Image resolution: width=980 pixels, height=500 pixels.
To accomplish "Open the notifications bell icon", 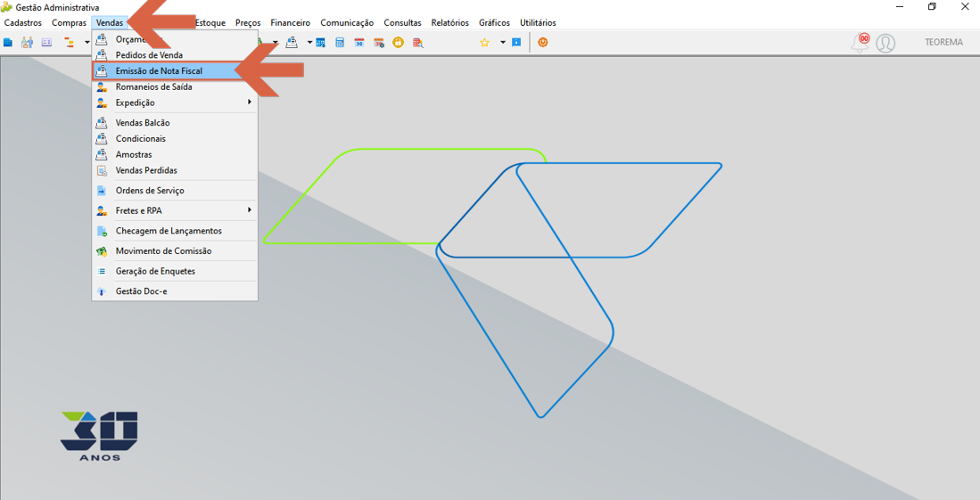I will click(x=861, y=43).
